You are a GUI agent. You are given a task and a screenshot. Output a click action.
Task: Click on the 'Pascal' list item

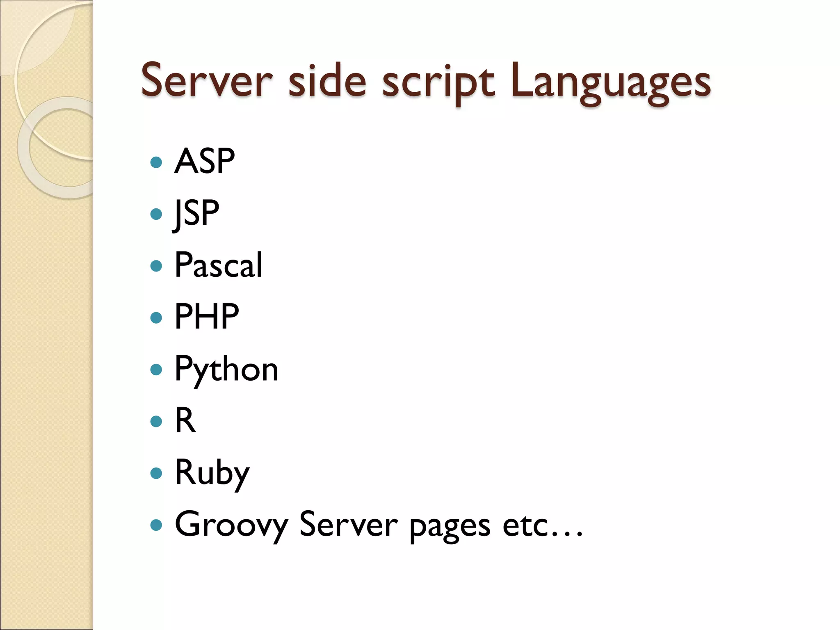[x=219, y=265]
